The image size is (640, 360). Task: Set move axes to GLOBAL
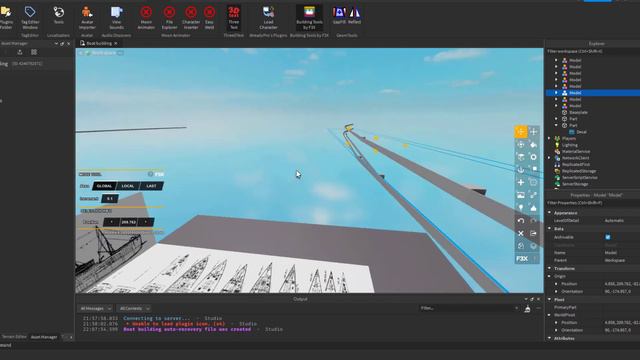pyautogui.click(x=104, y=186)
